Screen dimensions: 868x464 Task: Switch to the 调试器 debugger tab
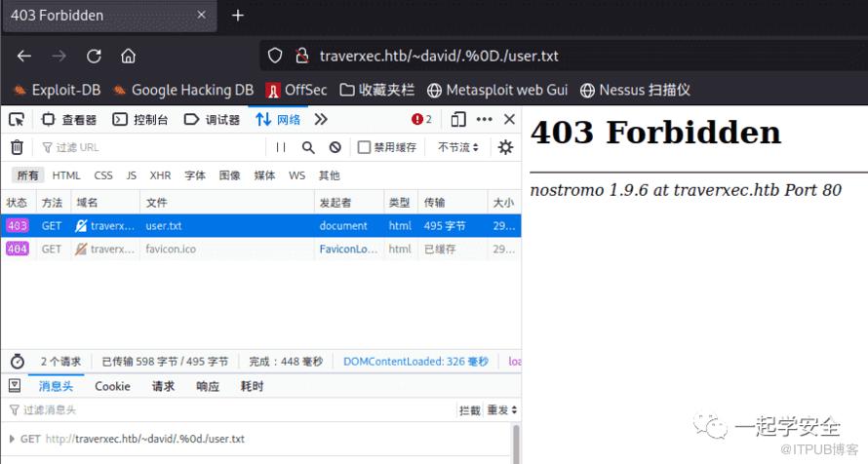coord(212,120)
